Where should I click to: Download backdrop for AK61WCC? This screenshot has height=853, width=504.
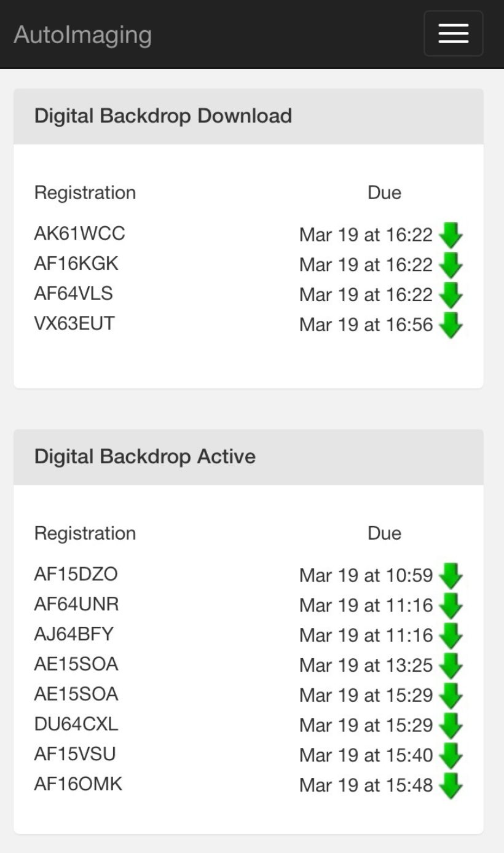click(x=451, y=235)
